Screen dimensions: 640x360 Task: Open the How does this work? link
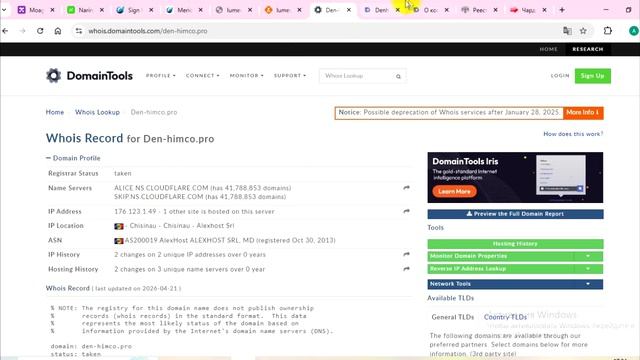tap(573, 134)
